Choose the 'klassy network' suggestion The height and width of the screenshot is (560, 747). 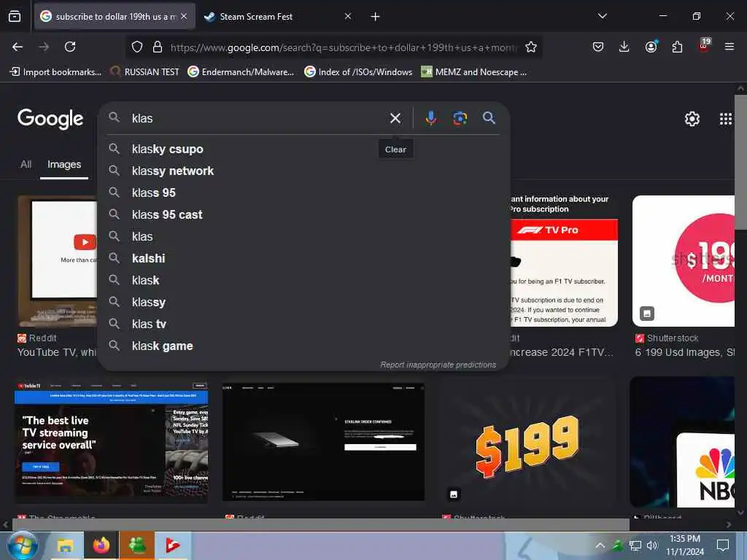(303, 171)
